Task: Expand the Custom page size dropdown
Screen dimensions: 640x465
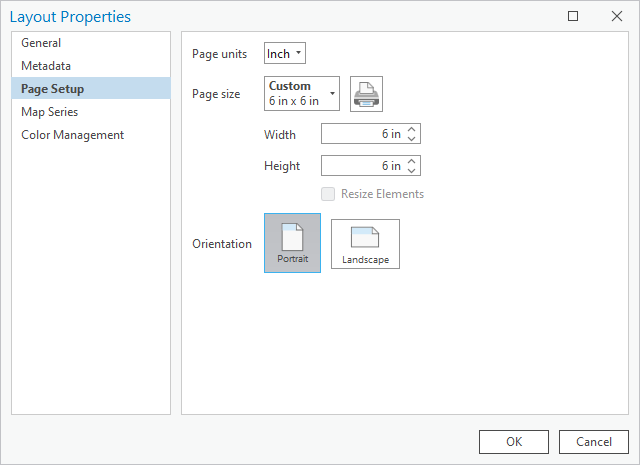Action: (302, 93)
